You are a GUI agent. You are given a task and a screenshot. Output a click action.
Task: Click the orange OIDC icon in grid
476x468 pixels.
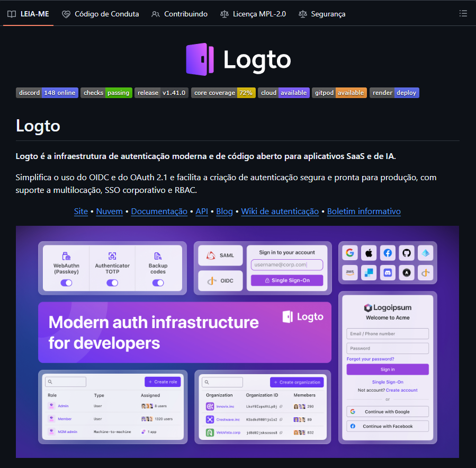click(x=425, y=272)
